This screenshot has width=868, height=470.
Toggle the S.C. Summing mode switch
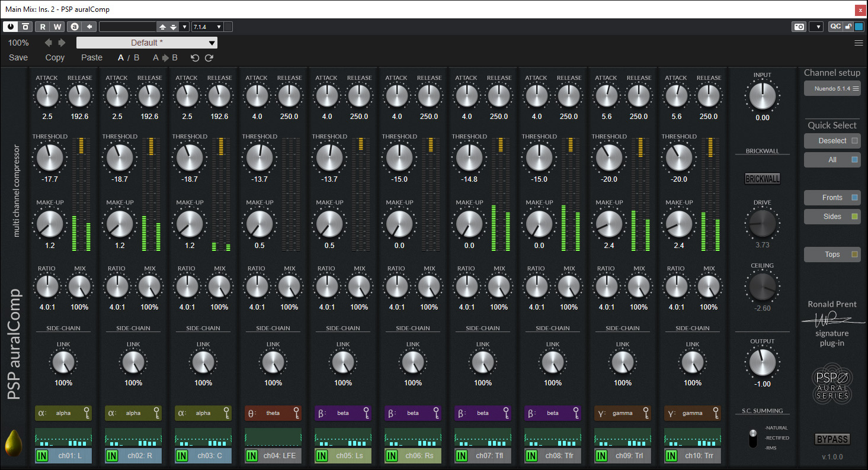pyautogui.click(x=754, y=439)
